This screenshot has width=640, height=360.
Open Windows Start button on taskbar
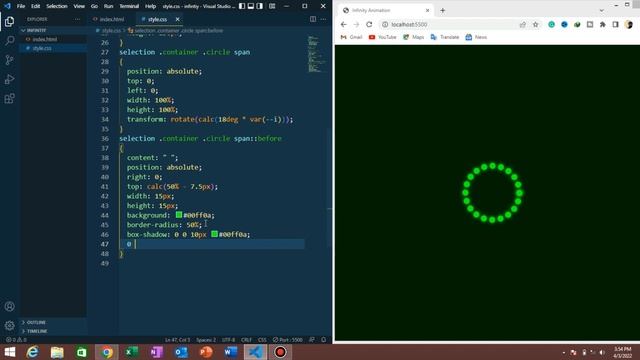pyautogui.click(x=9, y=352)
